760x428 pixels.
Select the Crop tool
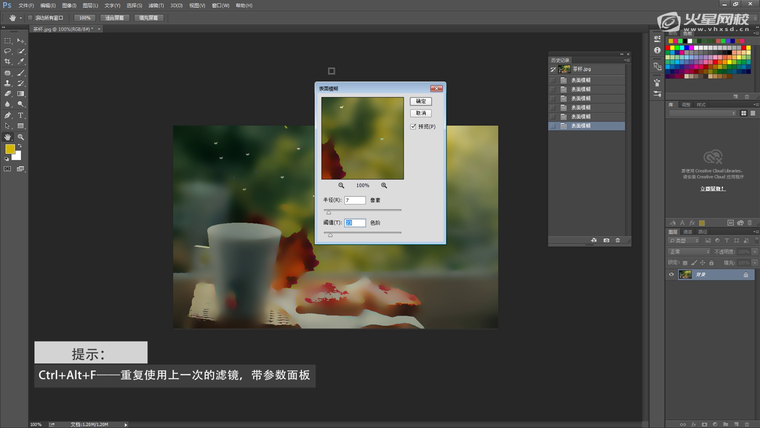click(x=8, y=62)
